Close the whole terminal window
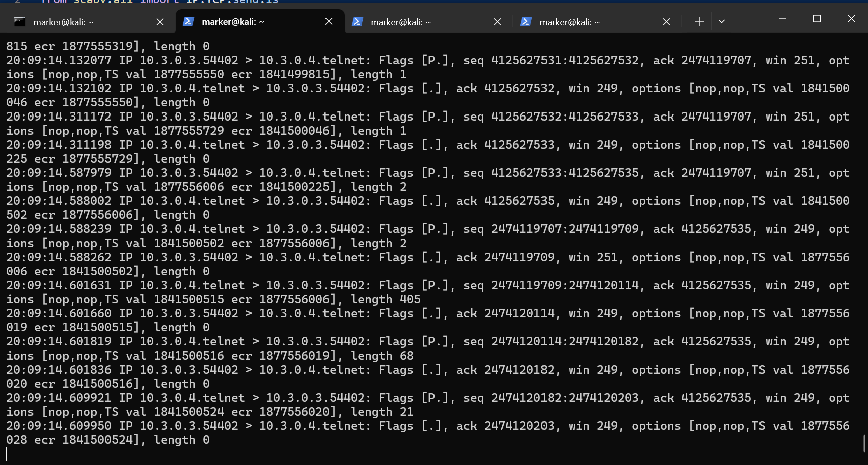This screenshot has width=868, height=465. coord(851,19)
